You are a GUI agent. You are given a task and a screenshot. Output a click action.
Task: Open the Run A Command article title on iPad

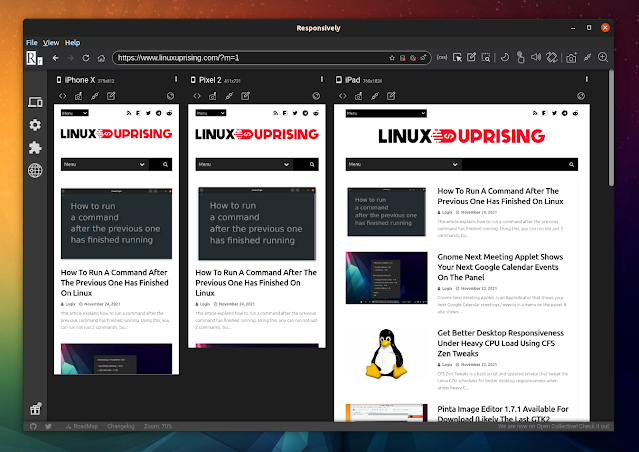500,196
